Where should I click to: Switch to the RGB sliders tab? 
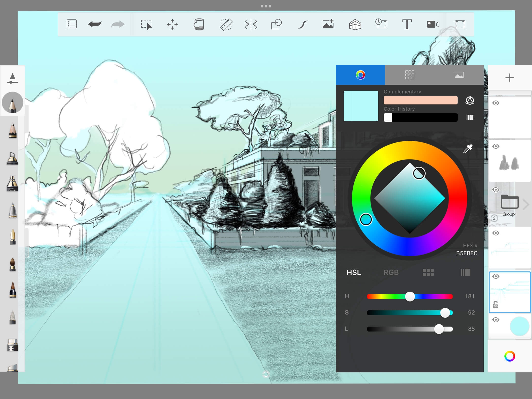coord(391,272)
